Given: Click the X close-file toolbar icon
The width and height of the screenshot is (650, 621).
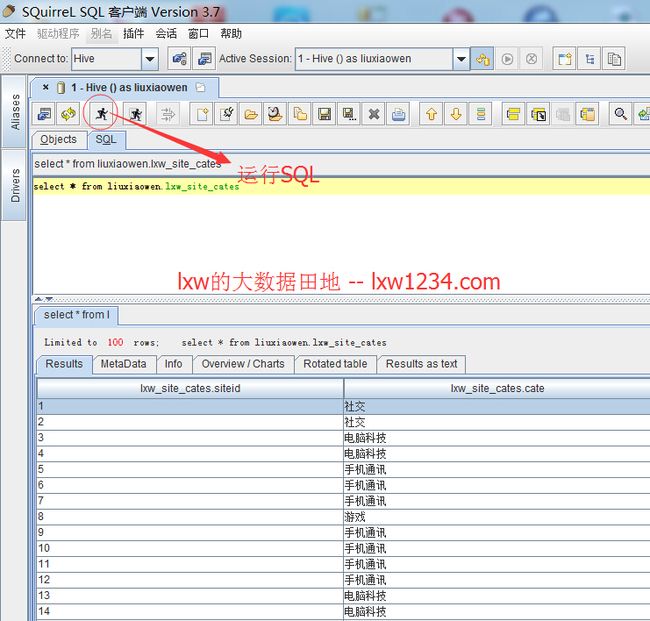Looking at the screenshot, I should [x=374, y=114].
